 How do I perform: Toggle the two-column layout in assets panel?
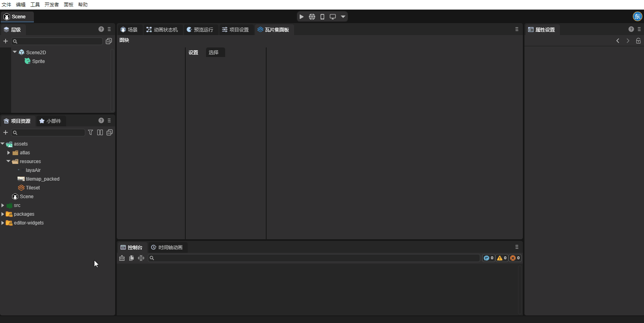pos(100,132)
